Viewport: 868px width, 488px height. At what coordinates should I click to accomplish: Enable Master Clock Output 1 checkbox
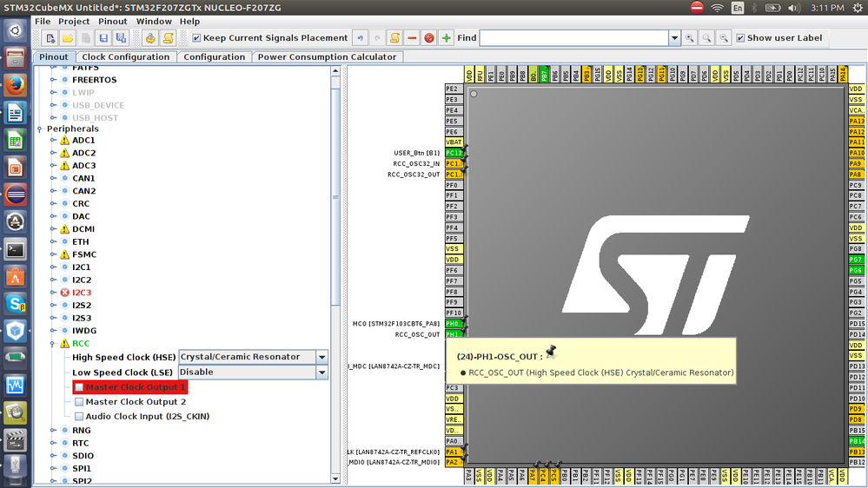click(79, 387)
